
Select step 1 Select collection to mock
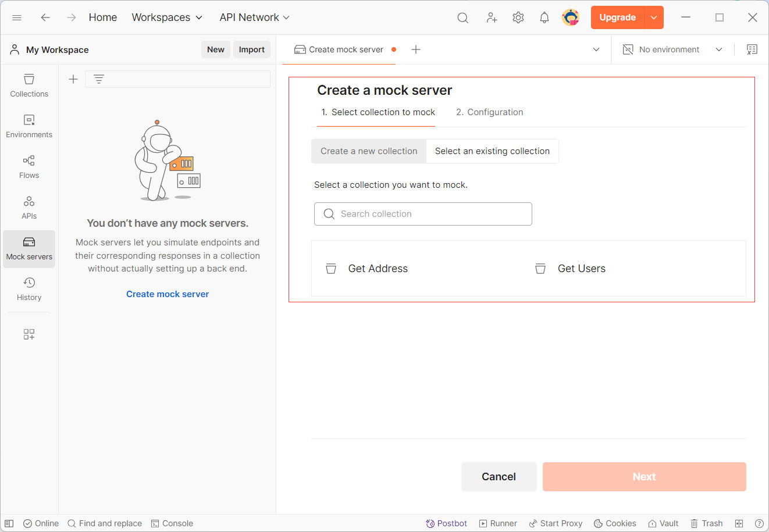pos(378,112)
